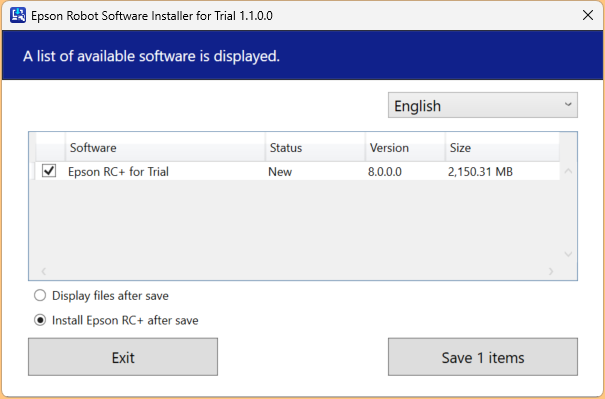Open the English language dropdown
This screenshot has height=399, width=605.
coord(483,105)
